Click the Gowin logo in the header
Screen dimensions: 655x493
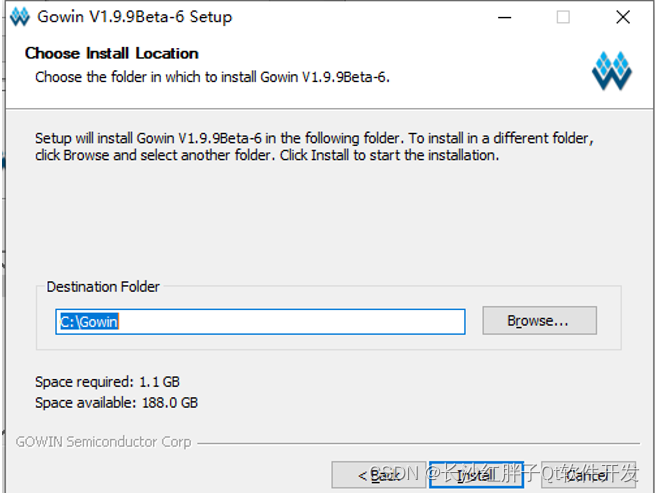pyautogui.click(x=612, y=71)
